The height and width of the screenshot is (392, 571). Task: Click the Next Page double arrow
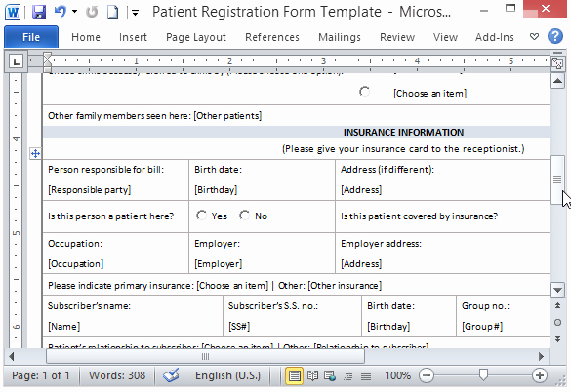[557, 339]
